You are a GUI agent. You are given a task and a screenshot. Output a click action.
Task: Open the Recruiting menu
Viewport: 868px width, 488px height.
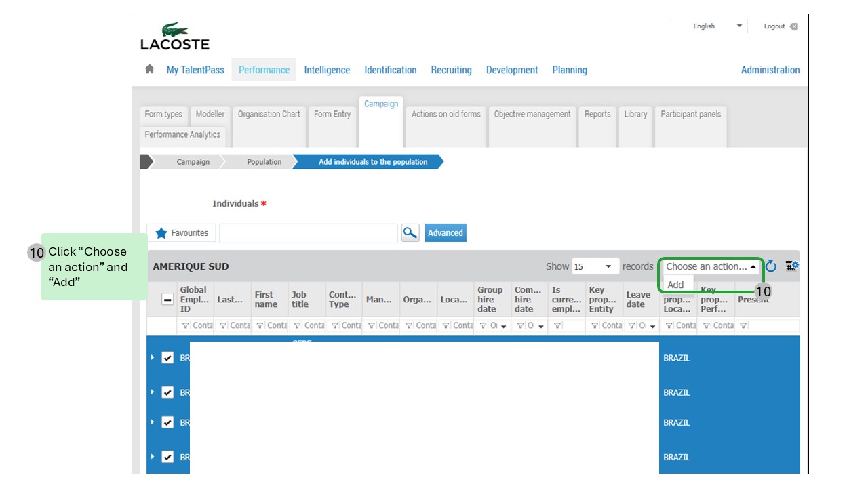point(451,70)
